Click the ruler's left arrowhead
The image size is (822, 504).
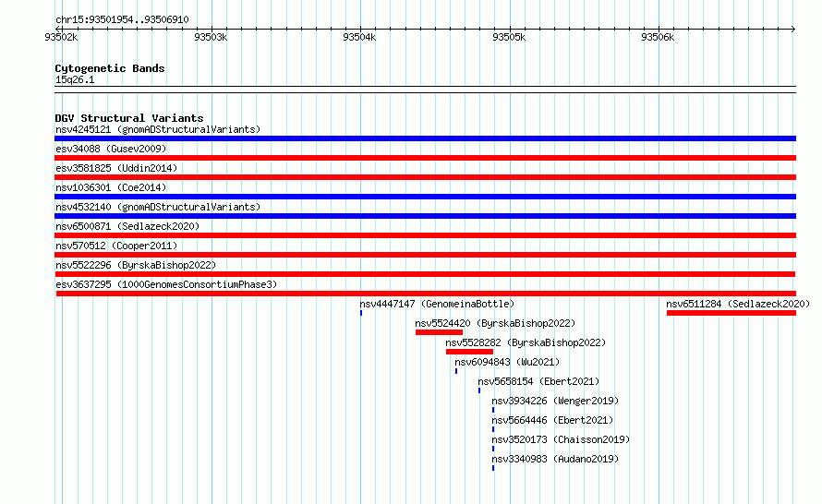[x=57, y=29]
